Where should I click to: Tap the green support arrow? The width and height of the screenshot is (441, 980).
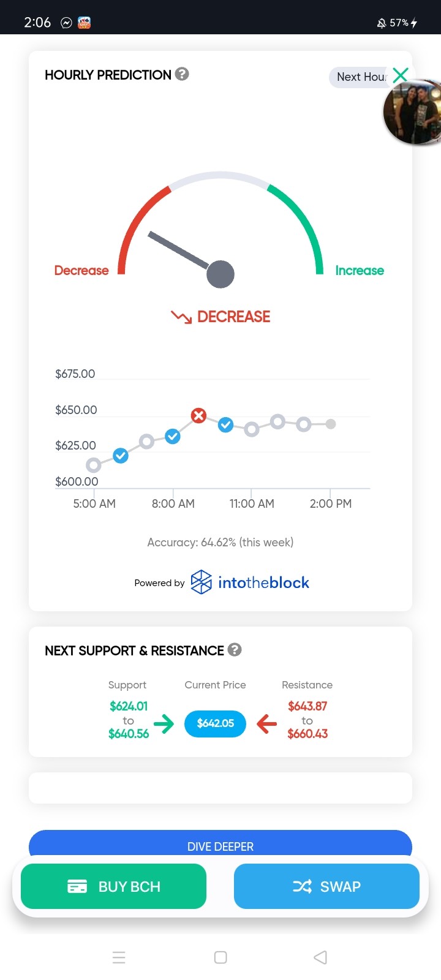tap(164, 724)
